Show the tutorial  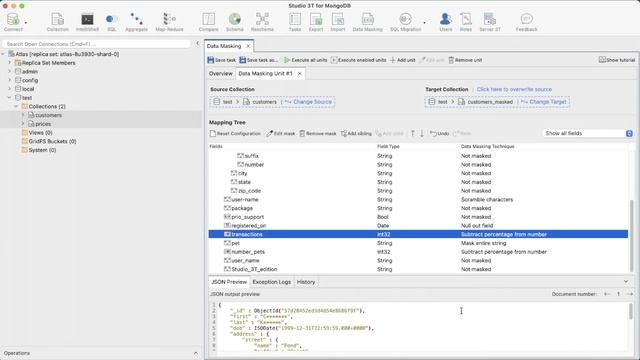coord(617,60)
